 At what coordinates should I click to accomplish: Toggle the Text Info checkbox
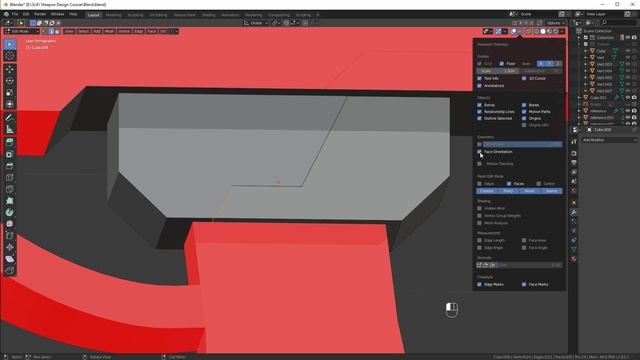pos(480,78)
